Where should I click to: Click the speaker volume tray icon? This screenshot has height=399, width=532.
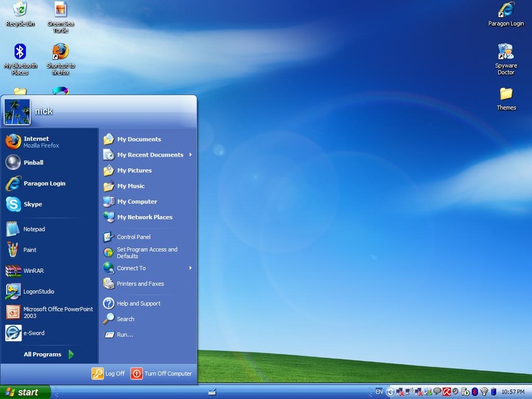coord(456,391)
